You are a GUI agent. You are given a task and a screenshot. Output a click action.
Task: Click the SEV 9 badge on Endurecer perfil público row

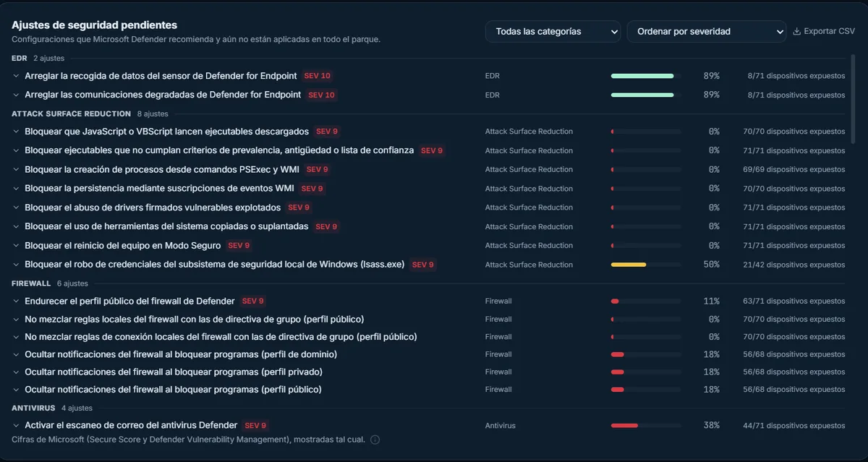(253, 301)
